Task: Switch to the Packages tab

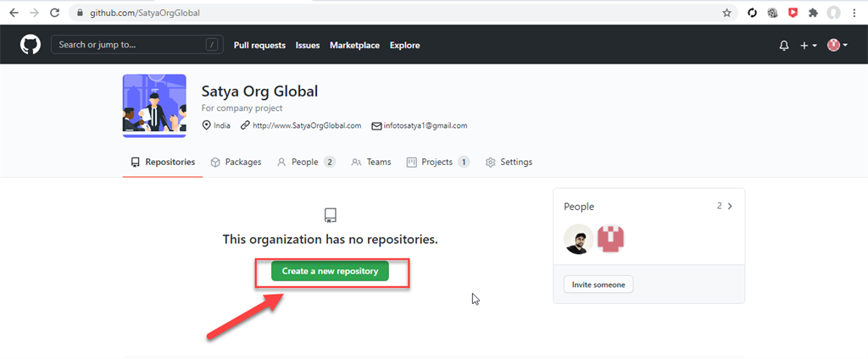Action: pyautogui.click(x=236, y=162)
